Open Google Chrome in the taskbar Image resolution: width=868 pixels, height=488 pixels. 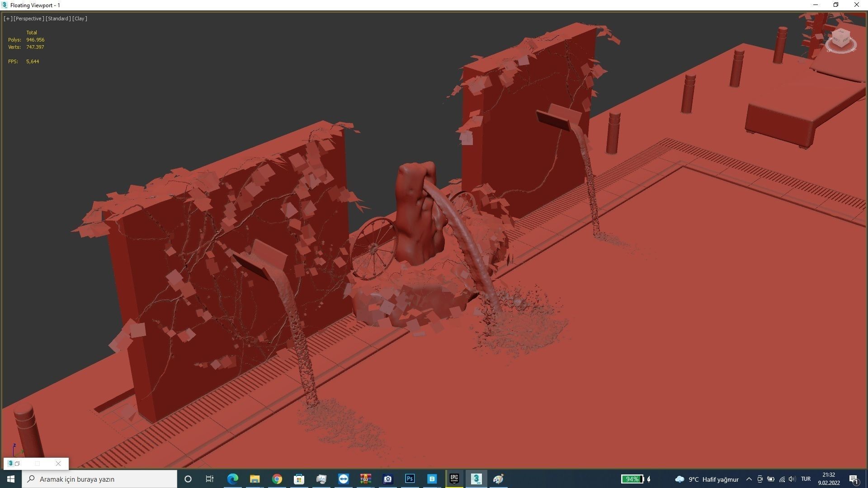277,479
